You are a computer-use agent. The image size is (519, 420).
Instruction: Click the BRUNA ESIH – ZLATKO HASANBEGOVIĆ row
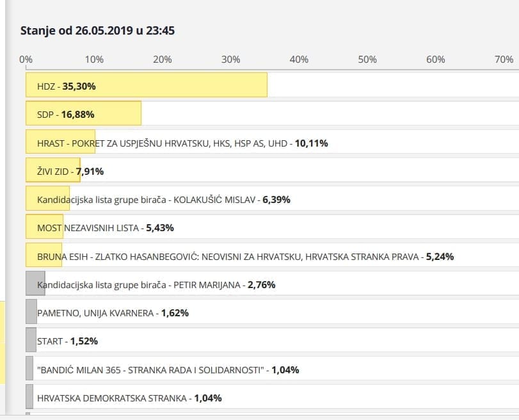(x=245, y=256)
